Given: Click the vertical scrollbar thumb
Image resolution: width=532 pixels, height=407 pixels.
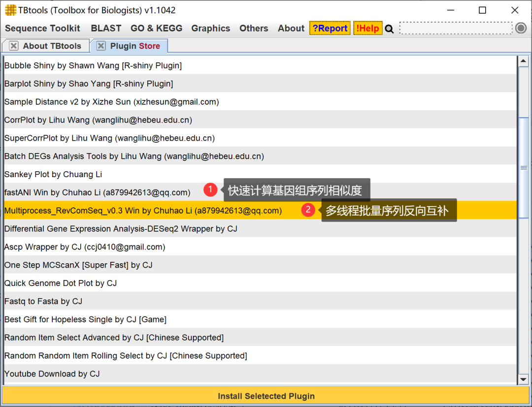Looking at the screenshot, I should 524,168.
